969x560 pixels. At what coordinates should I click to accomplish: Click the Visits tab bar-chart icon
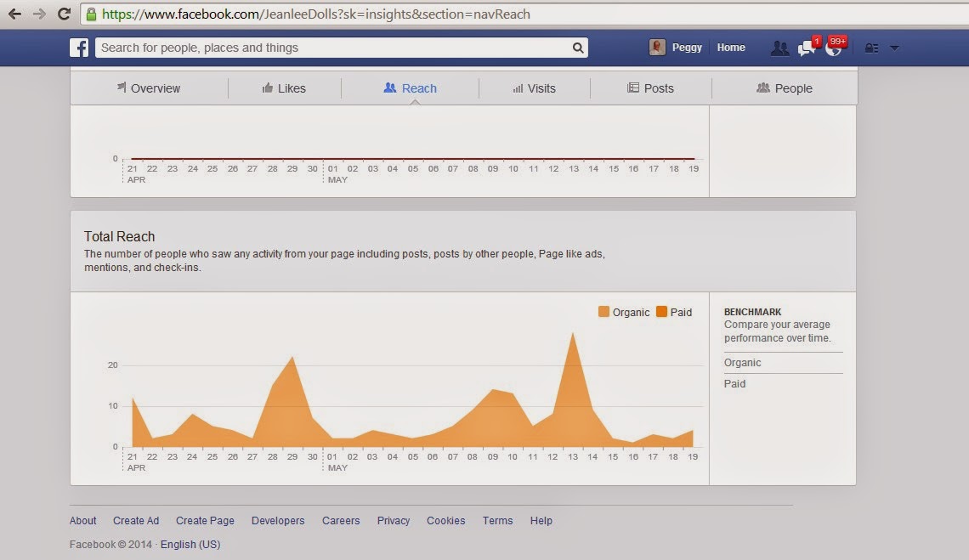click(518, 88)
